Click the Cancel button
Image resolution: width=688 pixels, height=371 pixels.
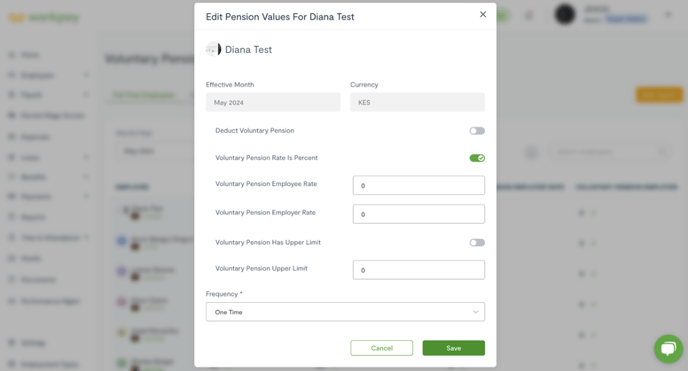pos(382,348)
